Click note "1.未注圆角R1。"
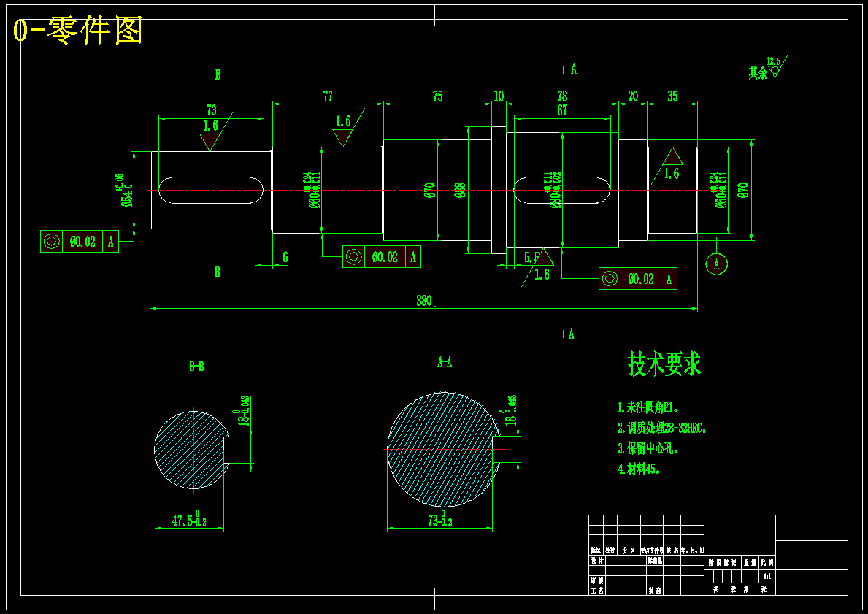This screenshot has width=868, height=614. click(x=649, y=408)
